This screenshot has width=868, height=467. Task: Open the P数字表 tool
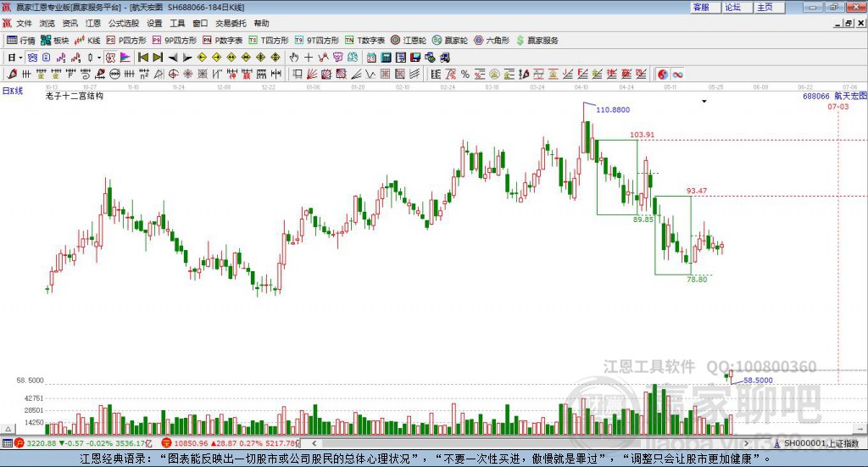click(x=223, y=41)
